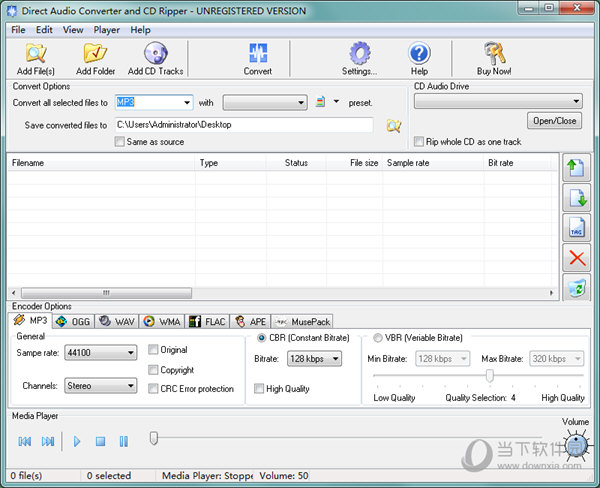Image resolution: width=600 pixels, height=488 pixels.
Task: Check the Original option
Action: coord(153,349)
